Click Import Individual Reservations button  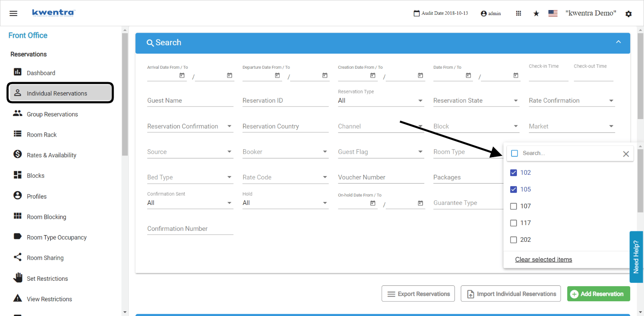click(x=511, y=294)
